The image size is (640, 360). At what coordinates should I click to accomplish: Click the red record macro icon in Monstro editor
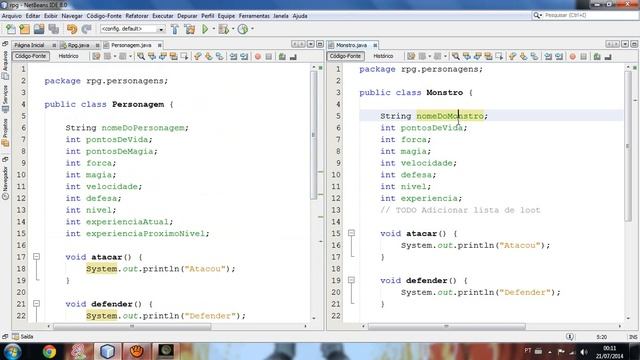click(573, 56)
